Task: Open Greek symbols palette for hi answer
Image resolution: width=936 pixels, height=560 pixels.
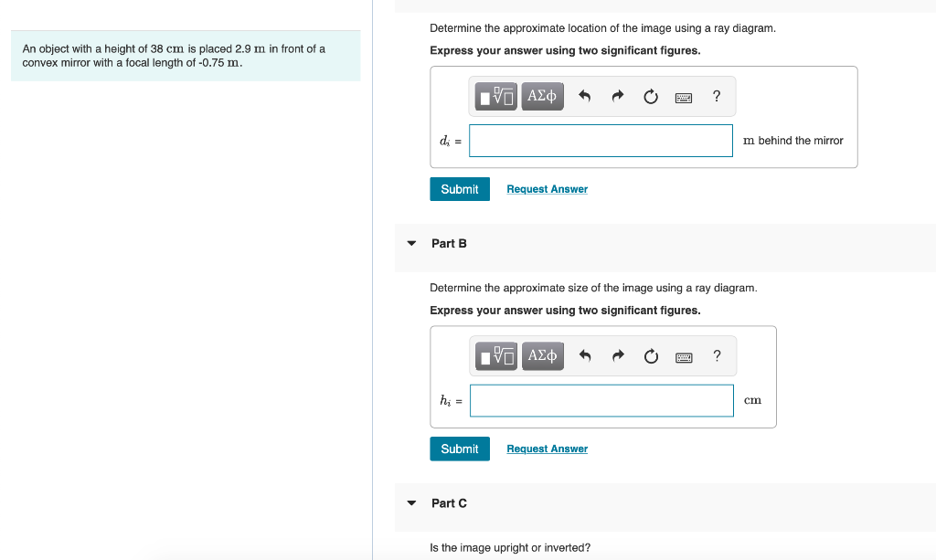Action: click(543, 356)
